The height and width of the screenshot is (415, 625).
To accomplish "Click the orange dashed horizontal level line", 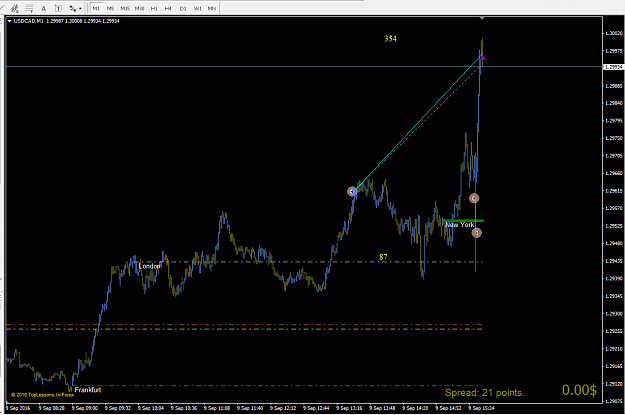I will (x=244, y=325).
